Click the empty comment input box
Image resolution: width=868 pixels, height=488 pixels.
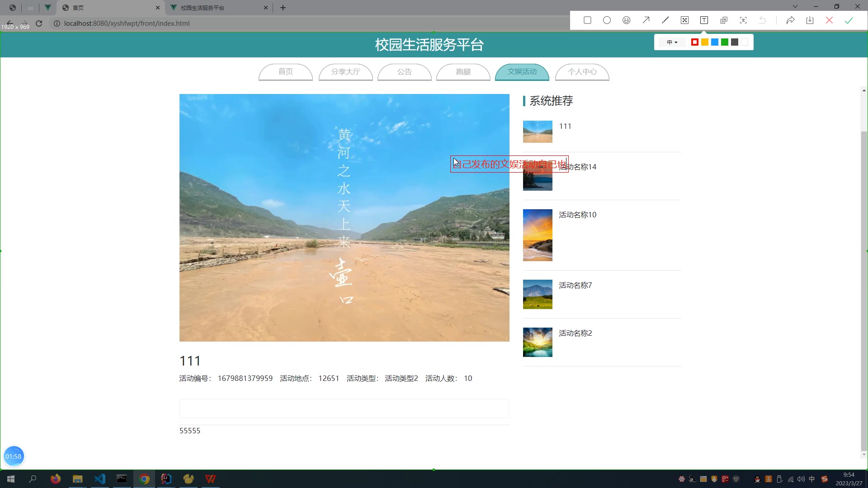tap(344, 408)
